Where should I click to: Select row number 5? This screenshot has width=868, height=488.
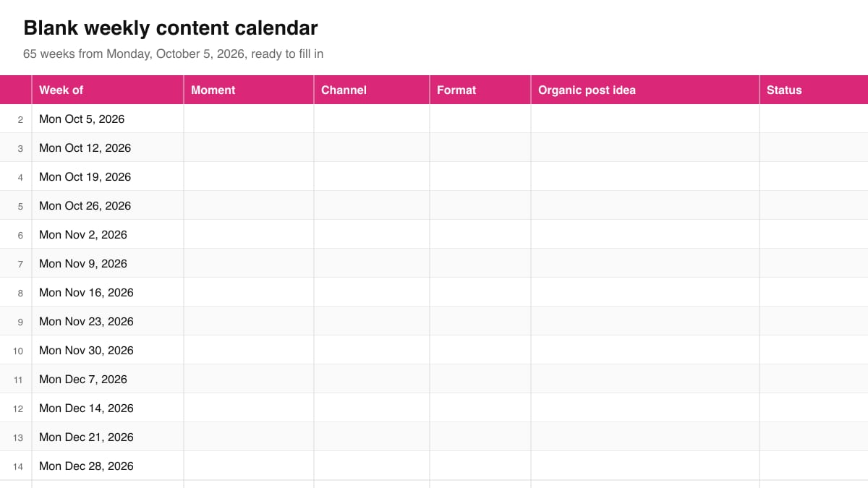coord(16,205)
